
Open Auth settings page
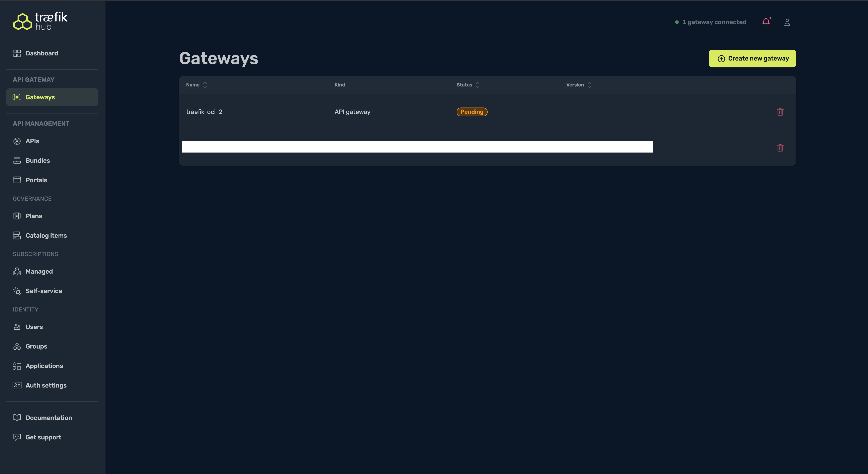(46, 385)
